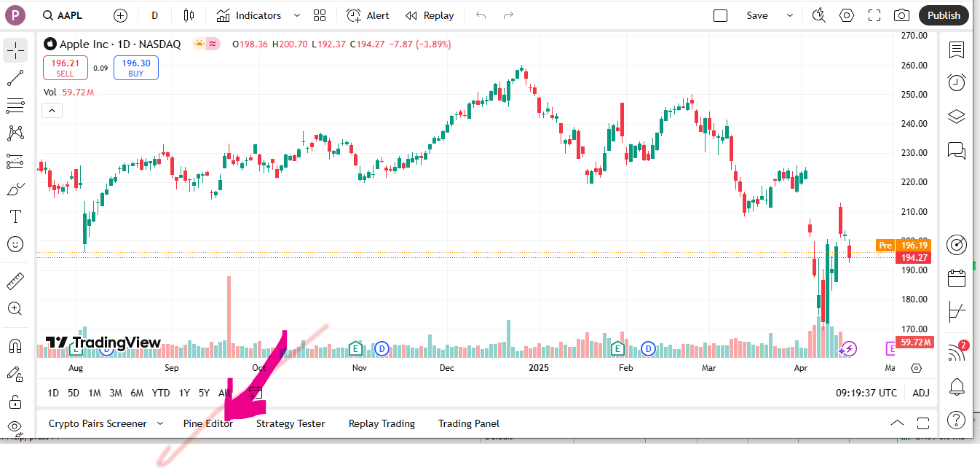Open the pattern drawing tools

point(15,133)
